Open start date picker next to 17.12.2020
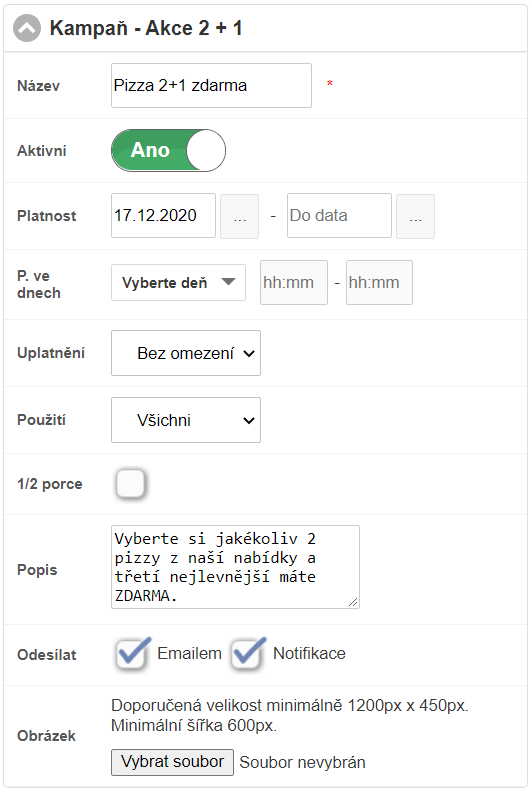This screenshot has width=532, height=791. click(x=240, y=216)
